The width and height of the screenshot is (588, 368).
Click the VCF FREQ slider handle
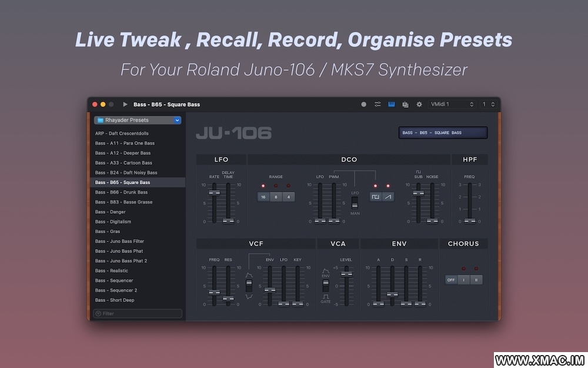click(x=214, y=292)
